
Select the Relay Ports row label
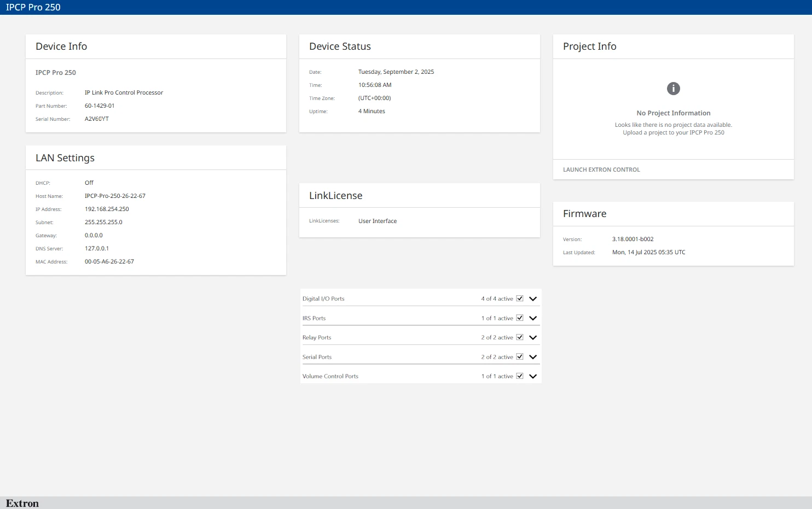click(x=317, y=338)
